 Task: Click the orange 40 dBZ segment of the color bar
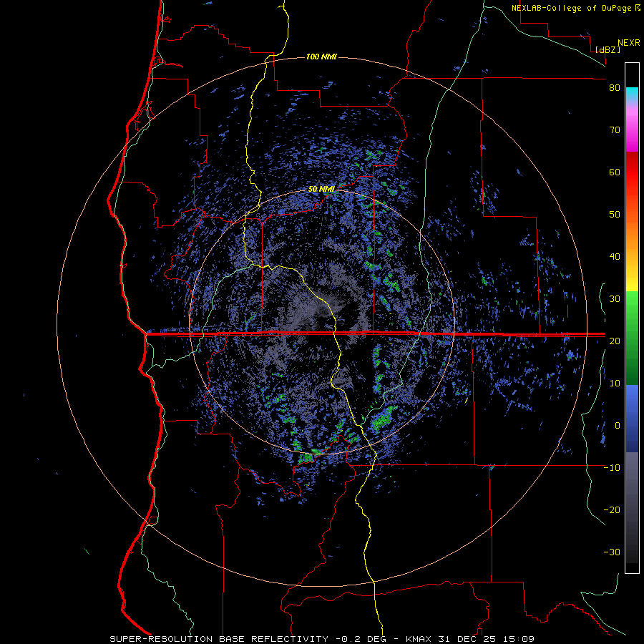[632, 246]
